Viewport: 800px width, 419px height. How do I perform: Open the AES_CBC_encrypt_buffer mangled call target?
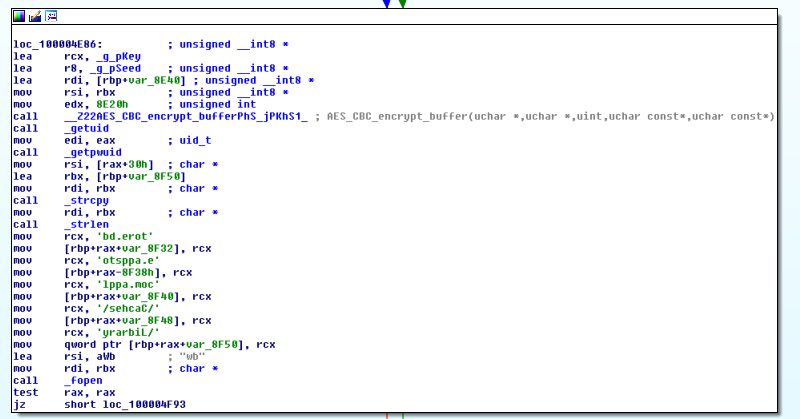[x=186, y=116]
